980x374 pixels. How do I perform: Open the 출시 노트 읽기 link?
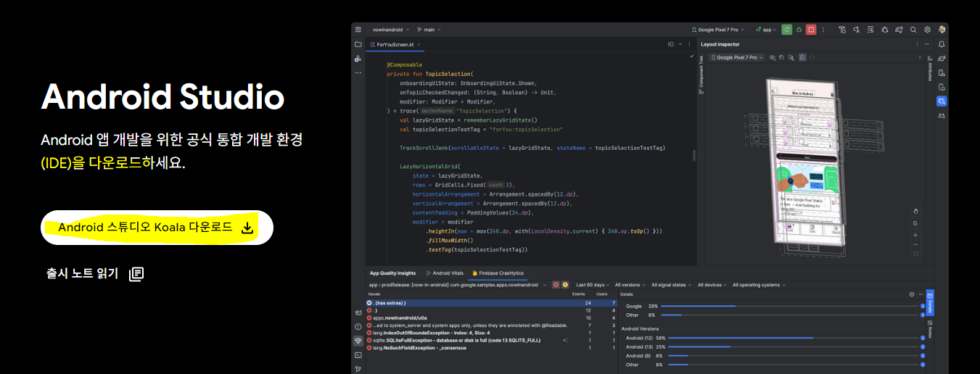tap(95, 273)
